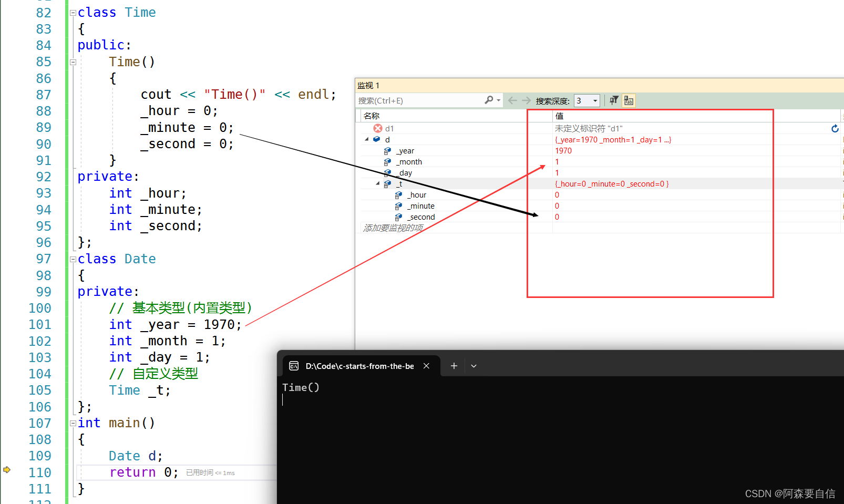
Task: Click the cout statement on line 87
Action: (239, 95)
